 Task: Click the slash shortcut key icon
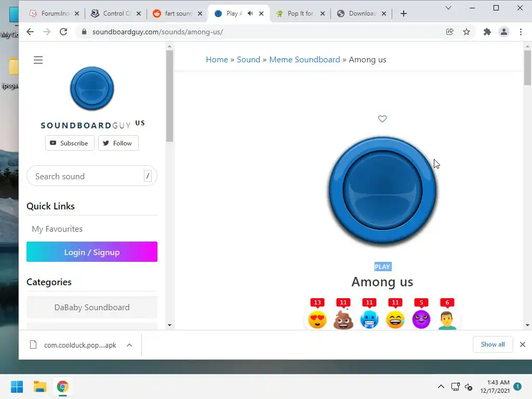148,176
